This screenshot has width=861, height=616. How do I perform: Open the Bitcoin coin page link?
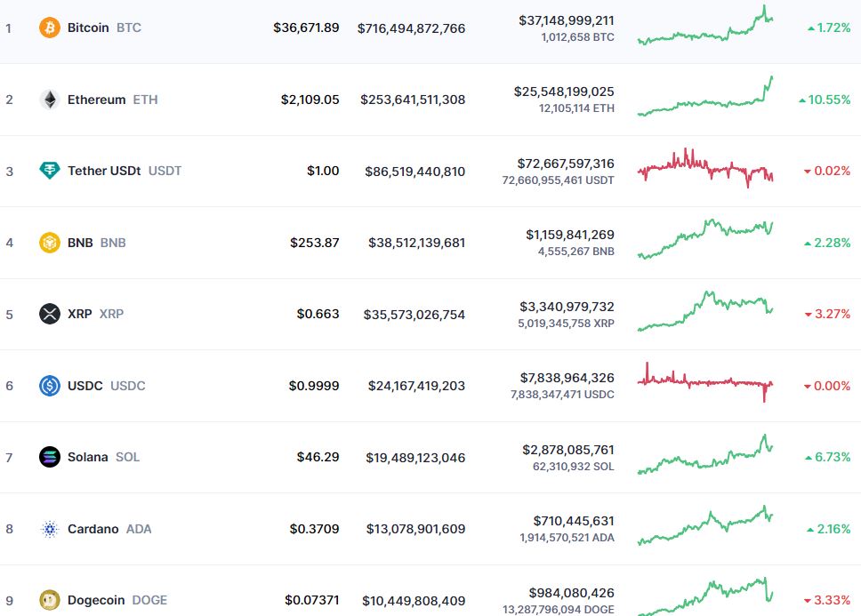click(104, 28)
